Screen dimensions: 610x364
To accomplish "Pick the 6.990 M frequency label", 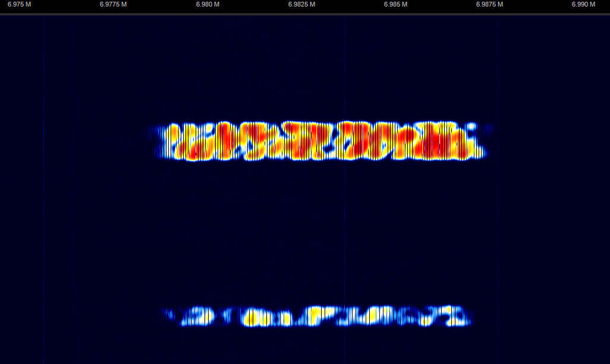I will (583, 5).
